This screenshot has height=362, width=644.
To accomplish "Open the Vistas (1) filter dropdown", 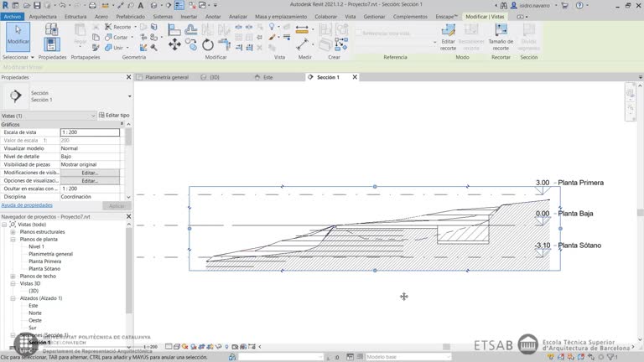I will tap(92, 116).
